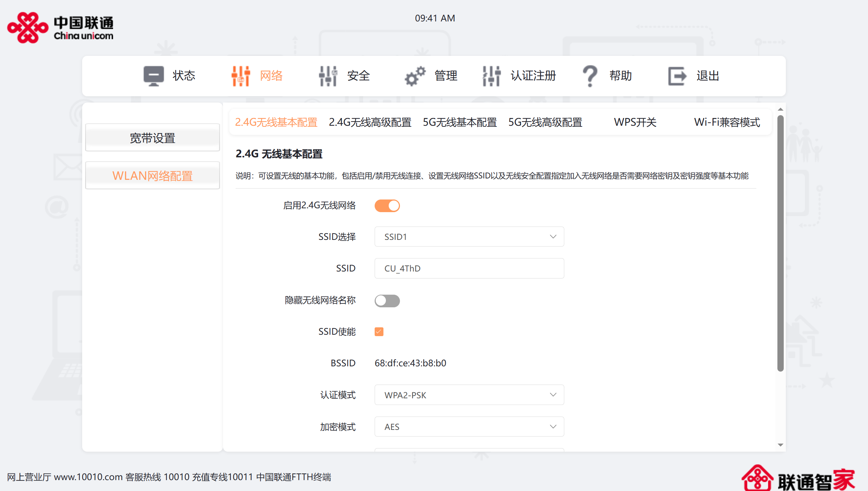Image resolution: width=868 pixels, height=491 pixels.
Task: Click the SSID text field CU_4ThD
Action: pos(469,268)
